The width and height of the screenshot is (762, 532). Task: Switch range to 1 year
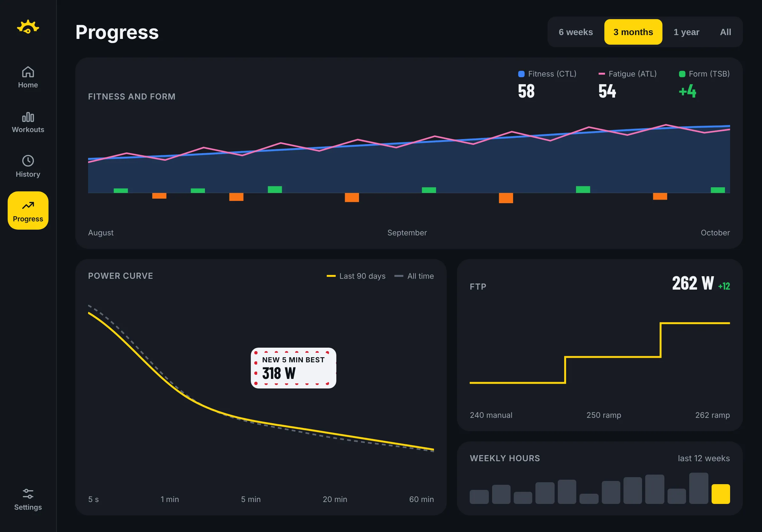(x=686, y=32)
